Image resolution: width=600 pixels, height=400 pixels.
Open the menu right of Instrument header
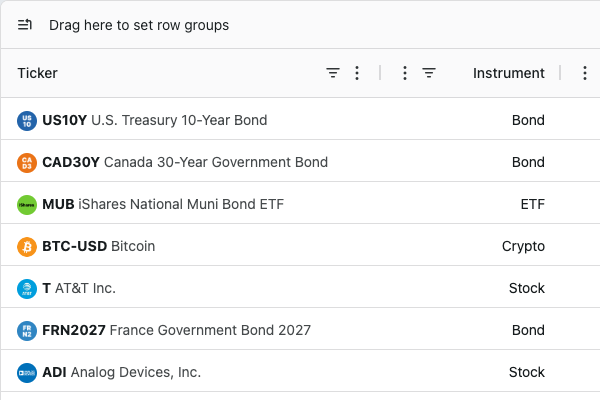585,73
